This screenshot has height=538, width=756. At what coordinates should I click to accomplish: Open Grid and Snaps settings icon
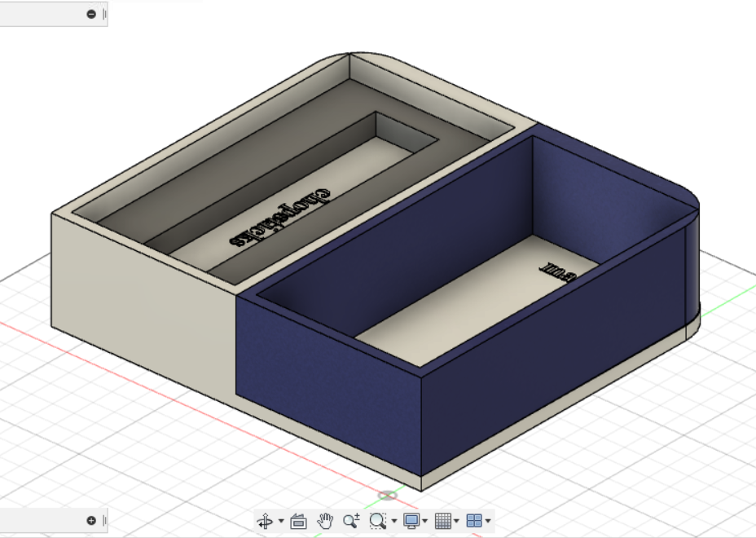(x=442, y=520)
